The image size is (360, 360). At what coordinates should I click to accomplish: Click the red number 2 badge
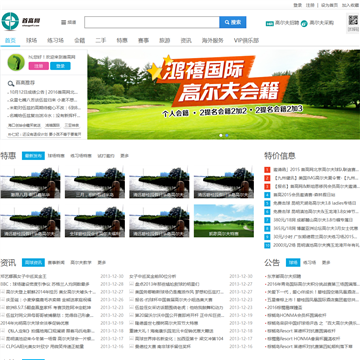tap(267, 178)
